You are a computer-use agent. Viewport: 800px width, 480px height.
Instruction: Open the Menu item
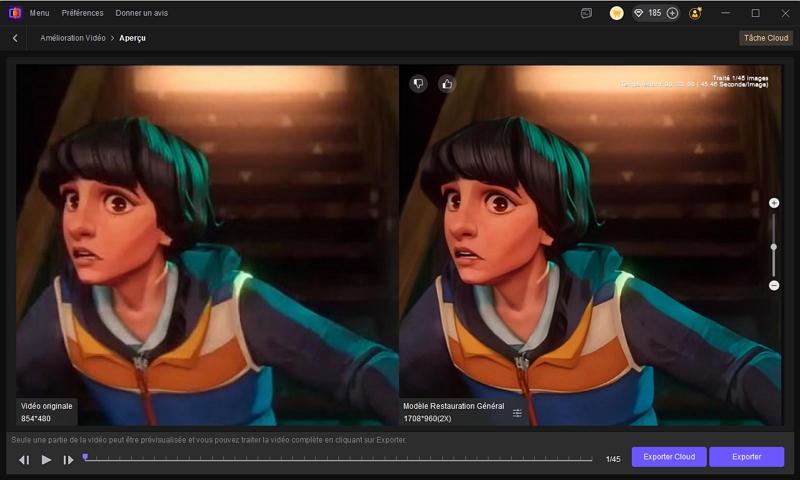(x=39, y=13)
